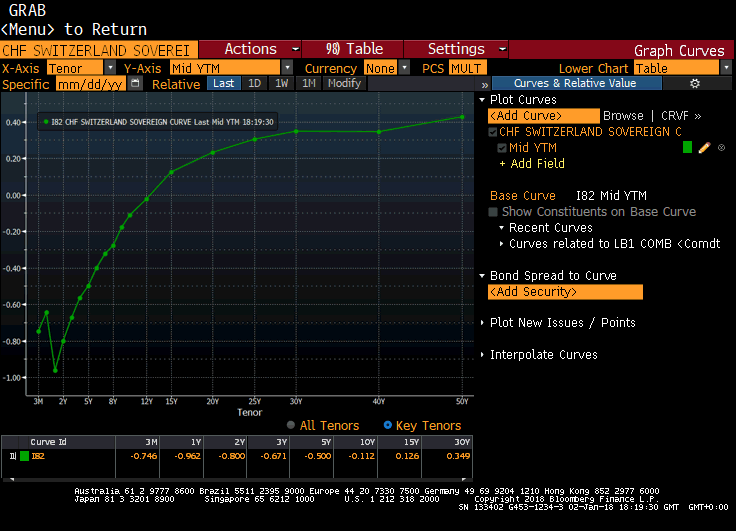Open the Actions menu
The width and height of the screenshot is (736, 531).
255,49
